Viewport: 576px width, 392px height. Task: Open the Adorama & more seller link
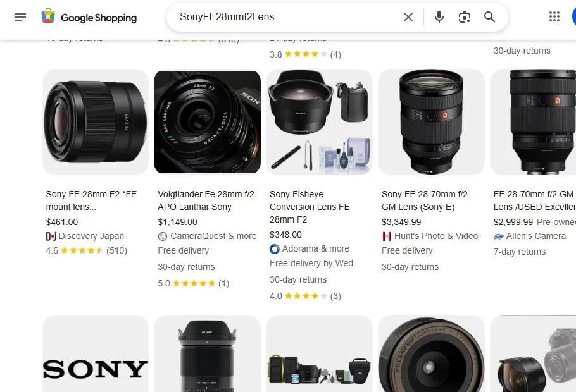tap(310, 248)
